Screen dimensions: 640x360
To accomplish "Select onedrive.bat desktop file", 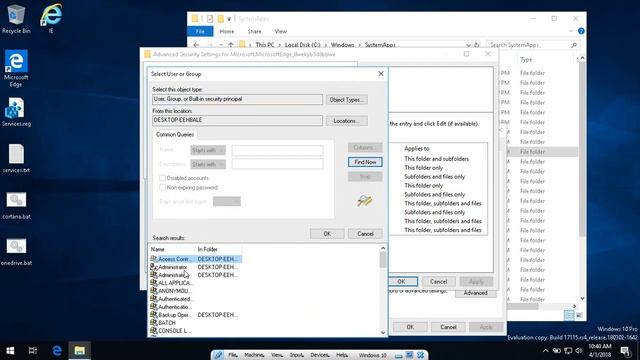I will click(x=16, y=252).
